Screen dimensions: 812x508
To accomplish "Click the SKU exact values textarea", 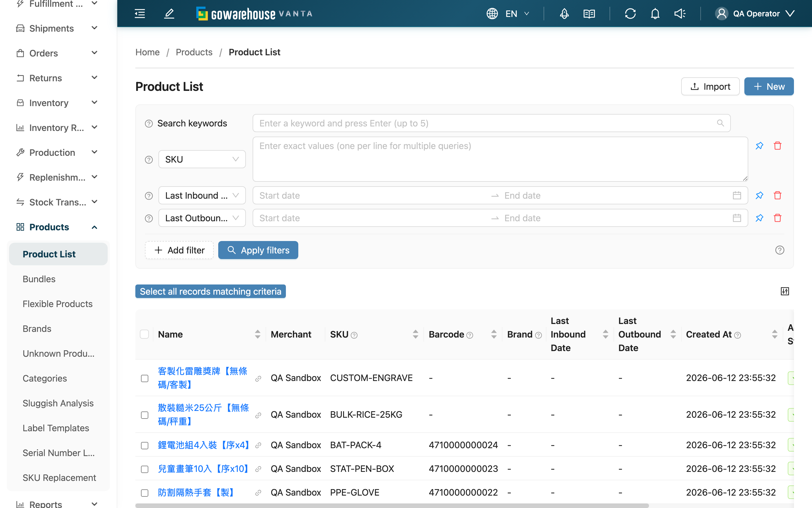I will pos(500,159).
